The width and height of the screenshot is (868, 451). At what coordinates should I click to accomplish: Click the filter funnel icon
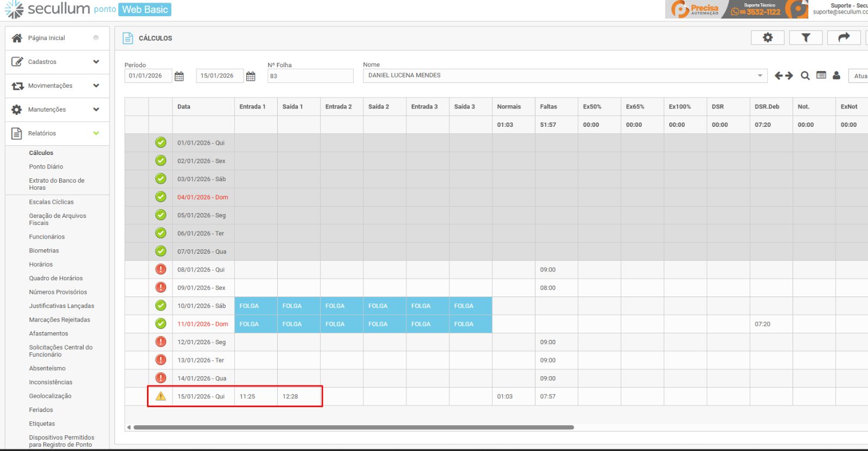pyautogui.click(x=806, y=37)
